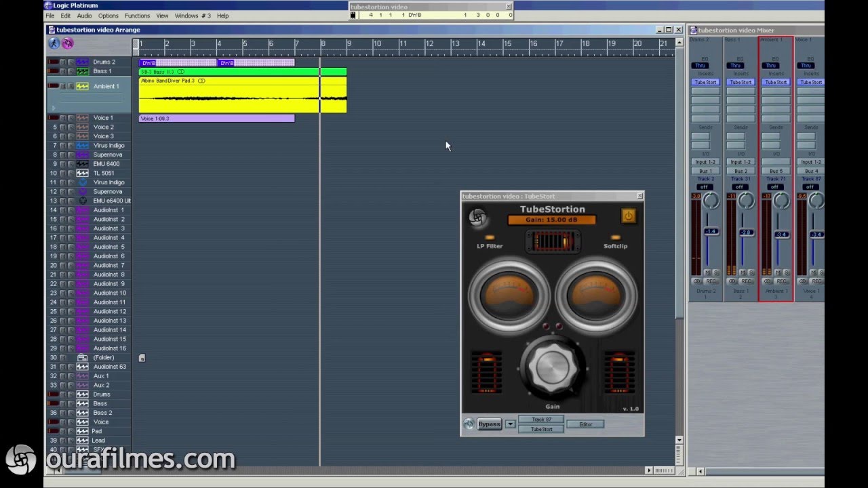Click the Bass 1 track instrument icon
This screenshot has height=488, width=868.
(82, 71)
